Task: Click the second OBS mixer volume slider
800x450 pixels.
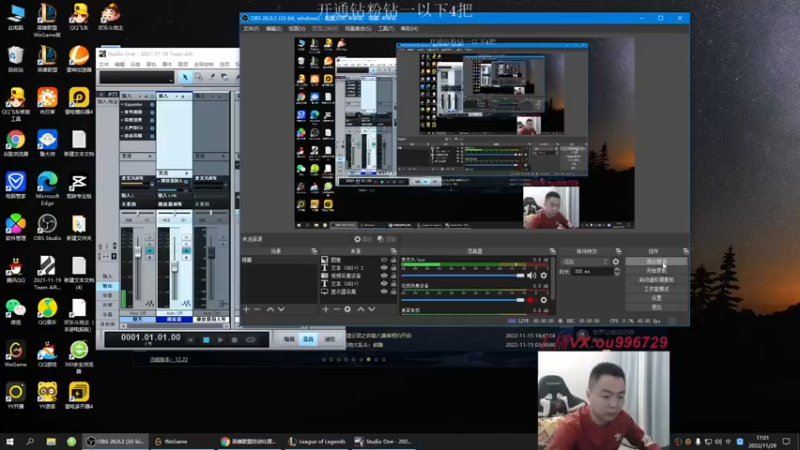Action: tap(463, 300)
